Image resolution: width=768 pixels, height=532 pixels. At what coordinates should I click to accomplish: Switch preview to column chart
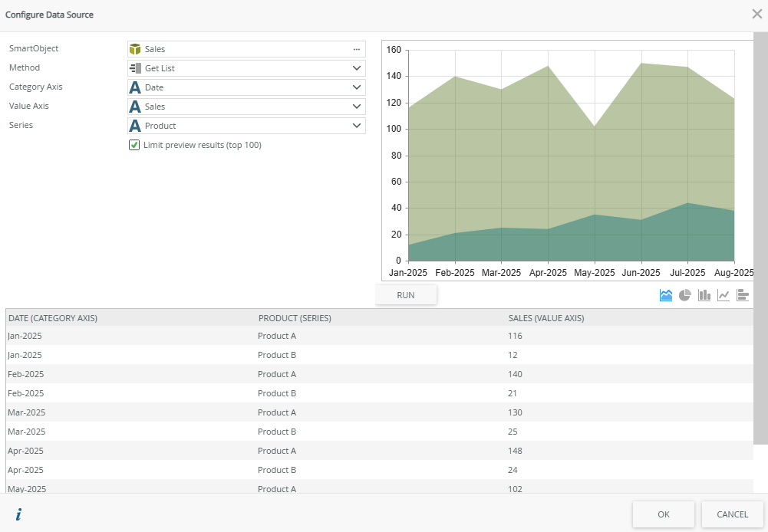pos(704,295)
